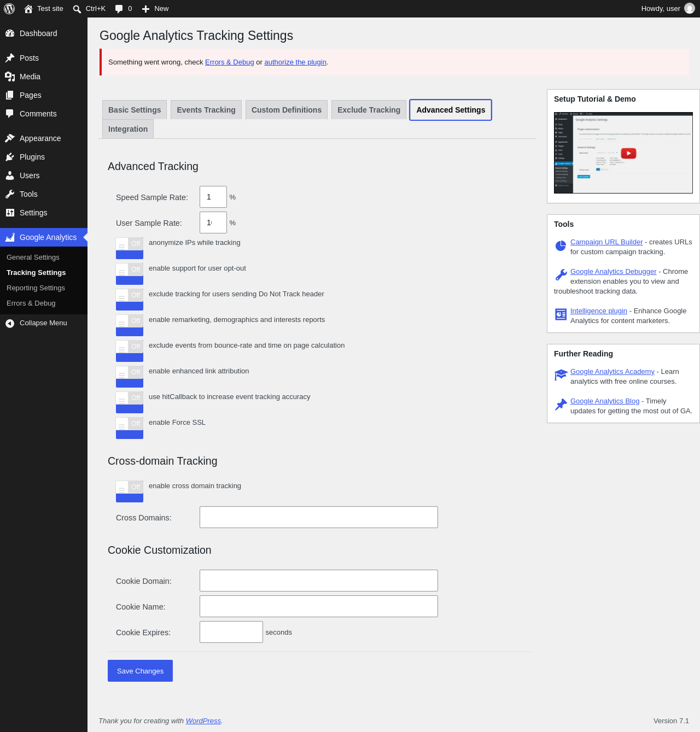The height and width of the screenshot is (732, 700).
Task: Toggle Do Not Track header exclusion
Action: [130, 300]
